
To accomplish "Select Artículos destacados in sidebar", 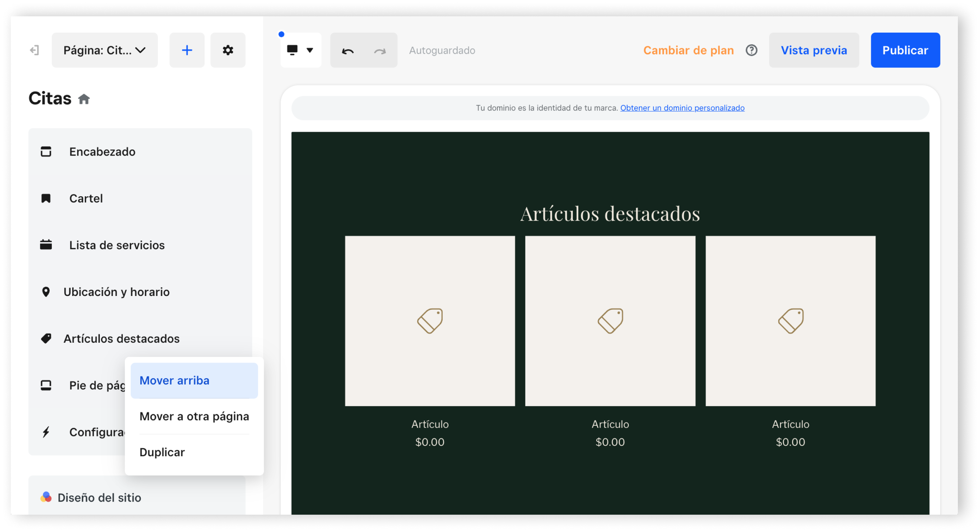I will (140, 339).
